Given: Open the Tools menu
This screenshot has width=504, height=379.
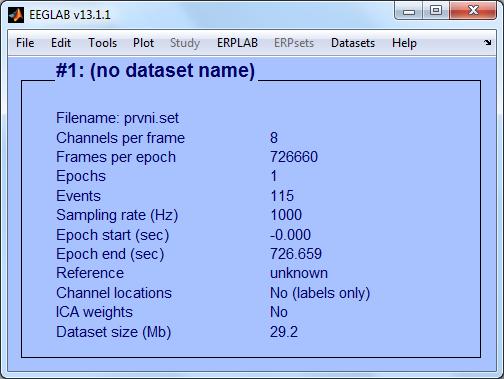Looking at the screenshot, I should [x=102, y=43].
